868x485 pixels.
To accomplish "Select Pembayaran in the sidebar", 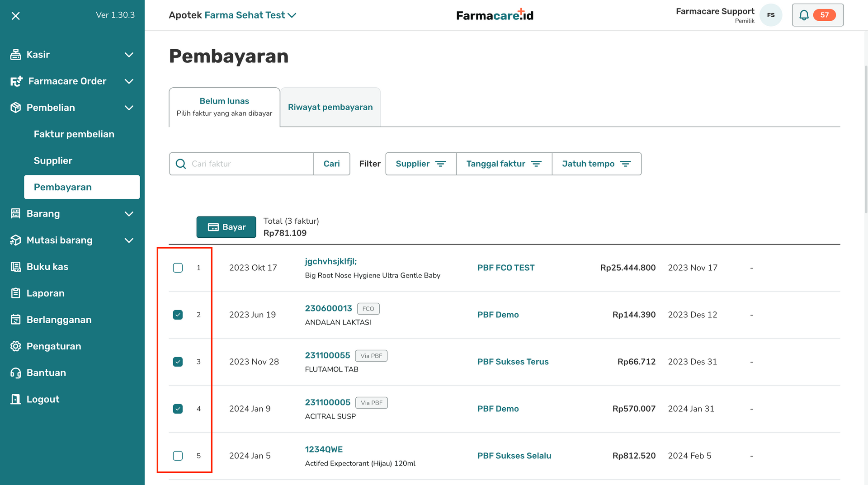I will point(82,187).
